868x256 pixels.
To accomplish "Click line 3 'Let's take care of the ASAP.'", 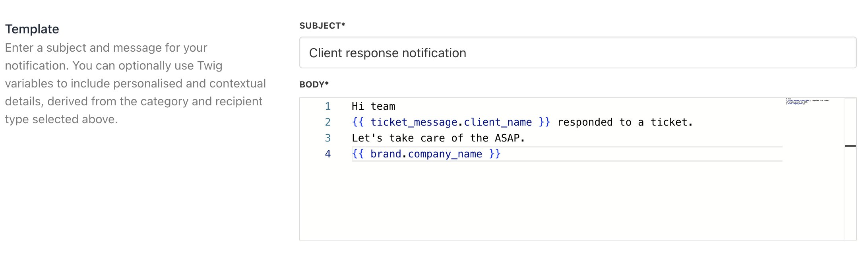I will [x=438, y=138].
